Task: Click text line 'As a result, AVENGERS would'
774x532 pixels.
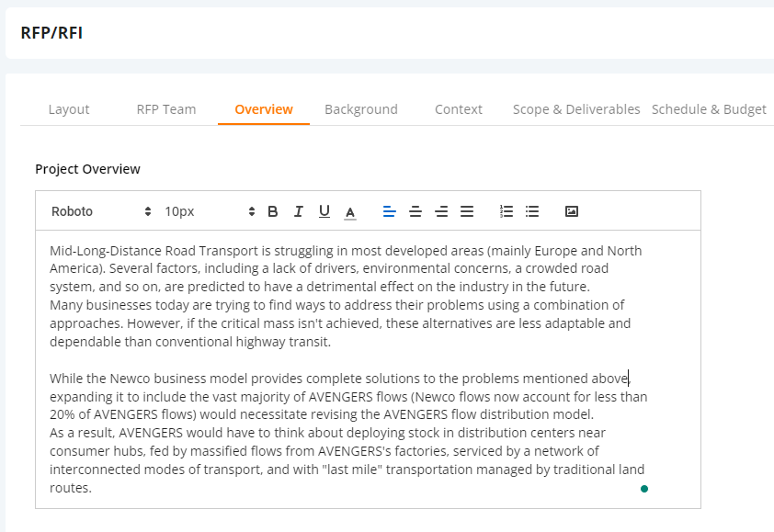Action: pyautogui.click(x=328, y=433)
